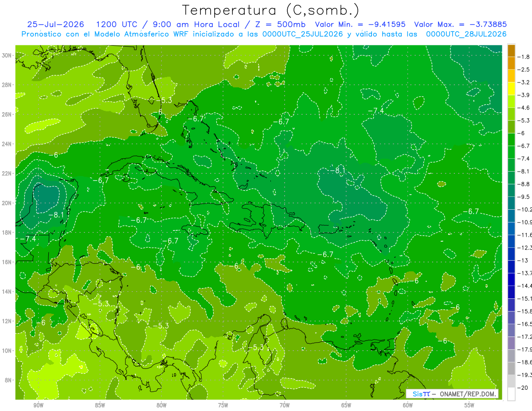Click the "-2.5" value on the color scale
Screen dimensions: 532x411
coord(524,70)
